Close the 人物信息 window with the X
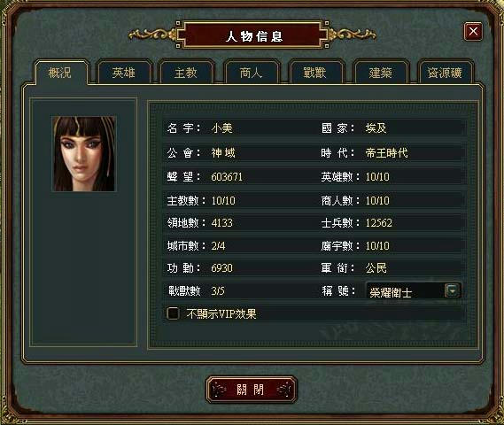 click(473, 32)
